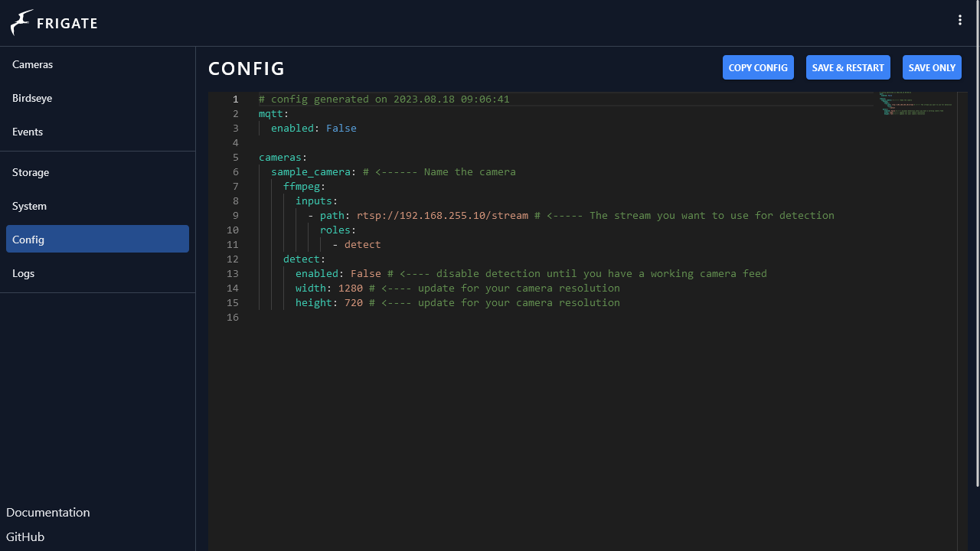Click the sample_camera name in the config
Screen dimensions: 980x551
tap(310, 172)
